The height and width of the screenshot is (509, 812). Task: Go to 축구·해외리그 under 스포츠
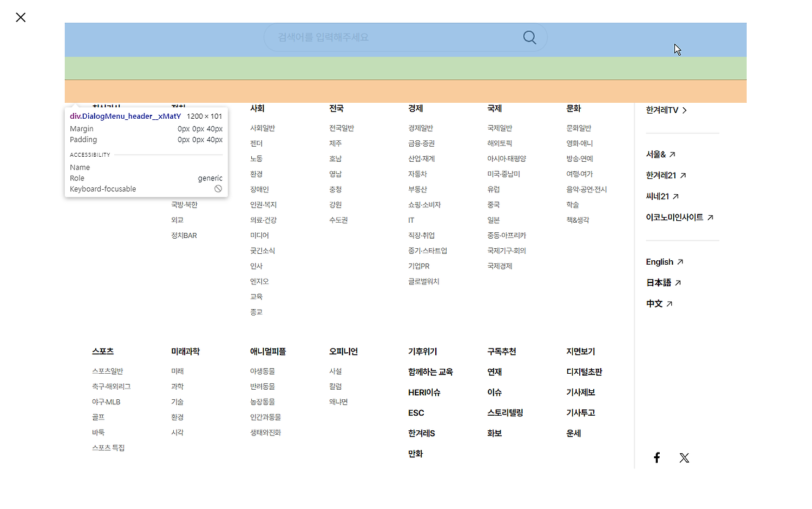coord(111,387)
